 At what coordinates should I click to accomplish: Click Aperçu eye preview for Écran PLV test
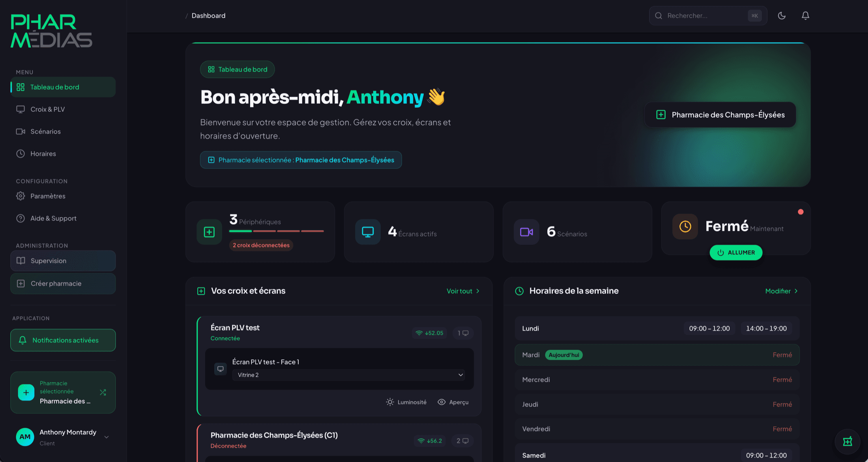[453, 402]
